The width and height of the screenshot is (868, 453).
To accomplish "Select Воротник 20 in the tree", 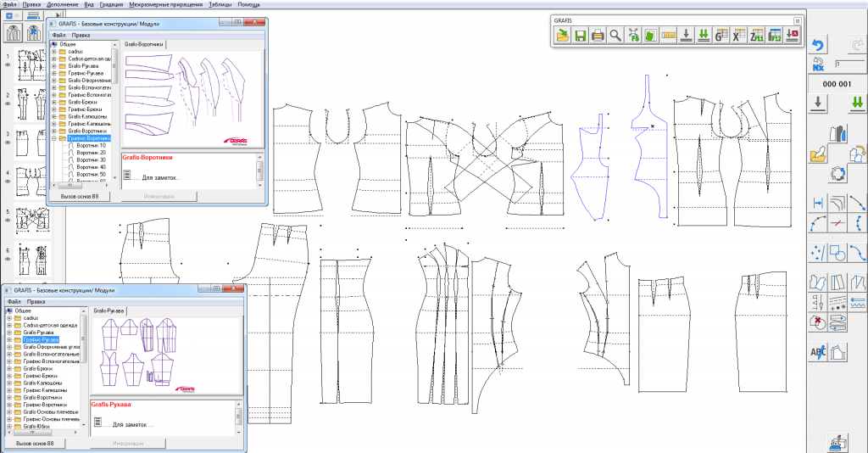I will 91,153.
